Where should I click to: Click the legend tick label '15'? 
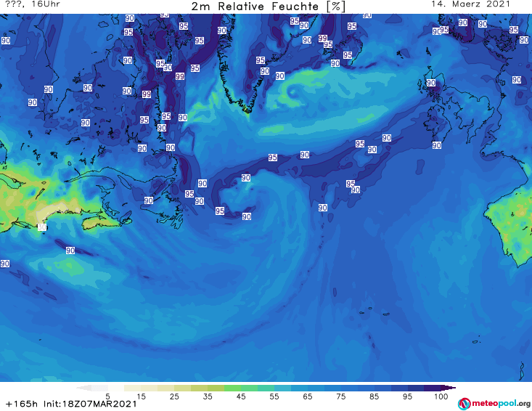click(141, 396)
